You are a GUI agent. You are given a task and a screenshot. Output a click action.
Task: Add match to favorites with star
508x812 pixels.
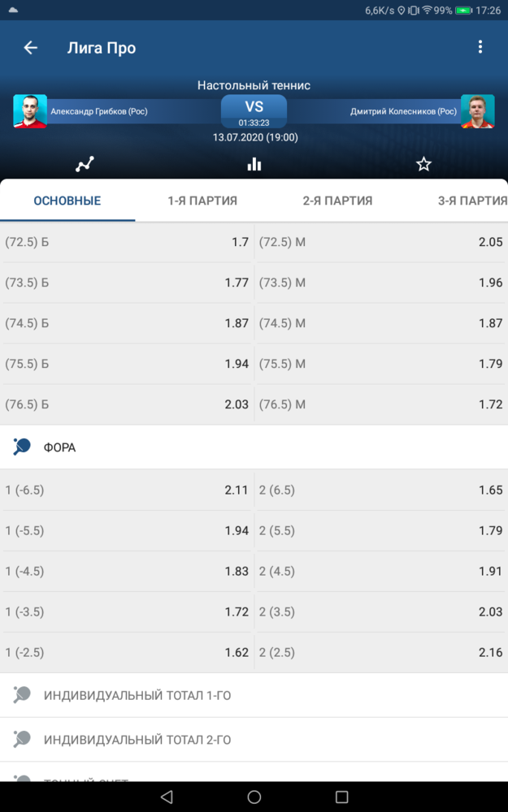click(423, 165)
